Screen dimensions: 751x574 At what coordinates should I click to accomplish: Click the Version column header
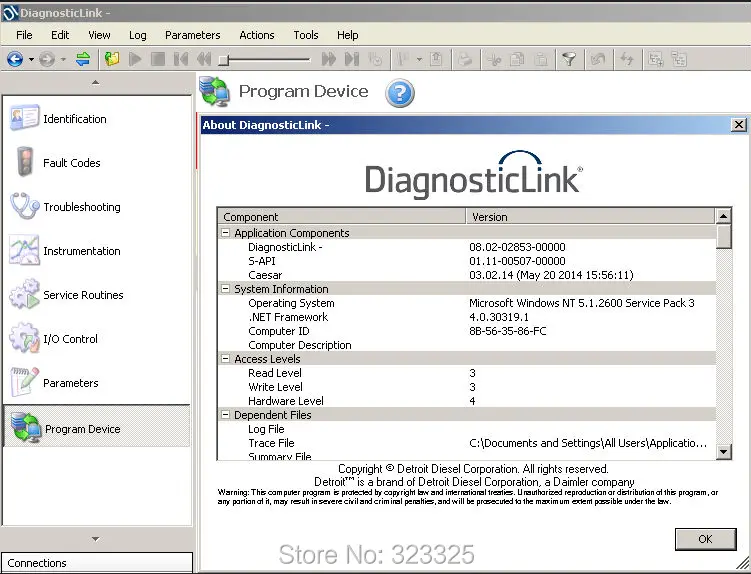pyautogui.click(x=591, y=217)
